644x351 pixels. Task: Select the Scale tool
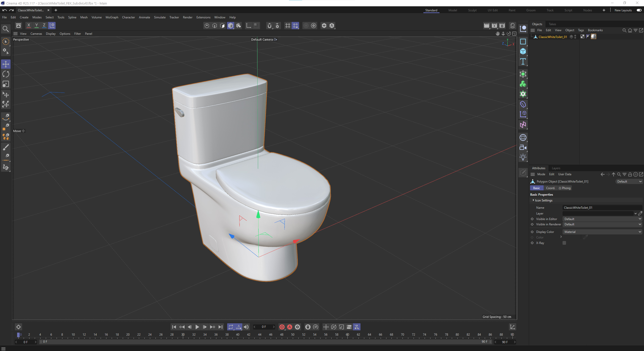[x=6, y=84]
